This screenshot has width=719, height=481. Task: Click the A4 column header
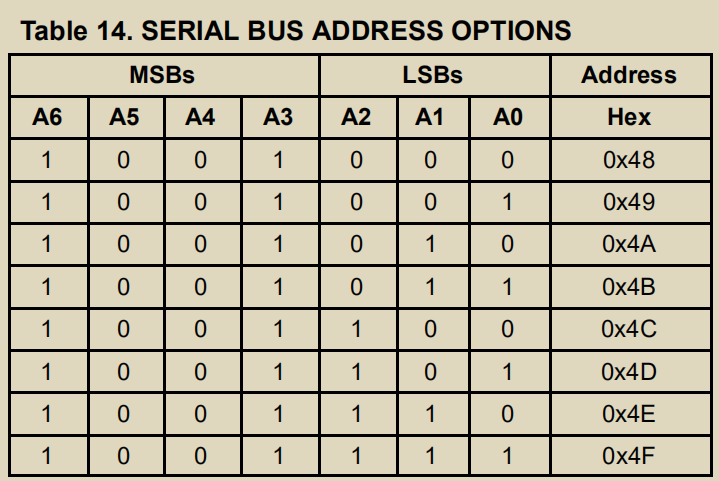click(x=203, y=117)
